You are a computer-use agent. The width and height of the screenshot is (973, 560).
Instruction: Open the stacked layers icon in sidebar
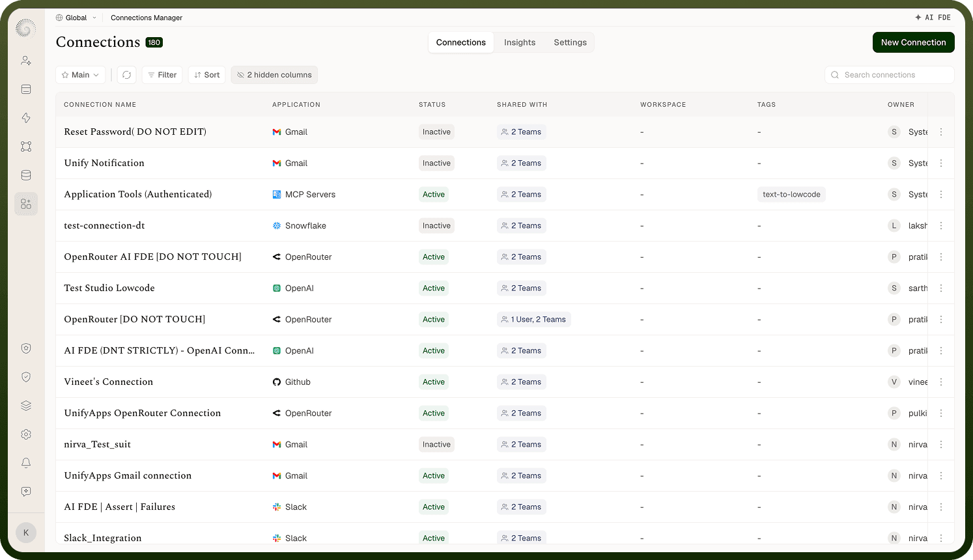pos(26,406)
